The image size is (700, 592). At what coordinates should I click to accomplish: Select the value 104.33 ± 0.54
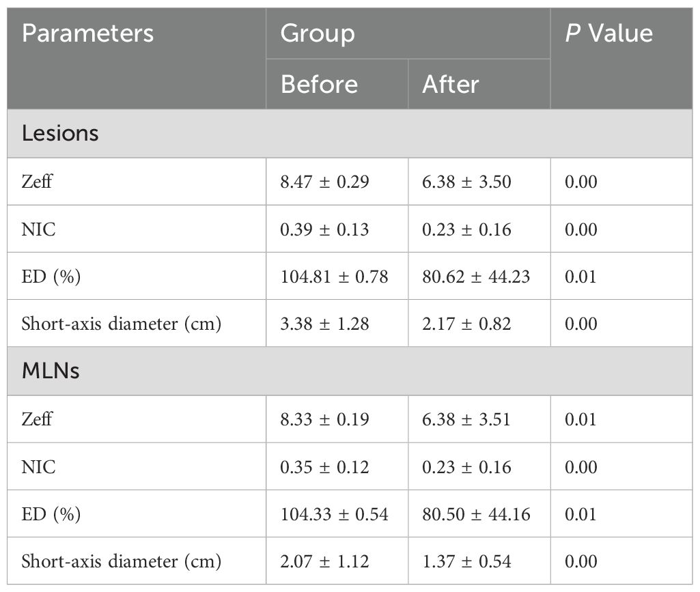point(335,514)
